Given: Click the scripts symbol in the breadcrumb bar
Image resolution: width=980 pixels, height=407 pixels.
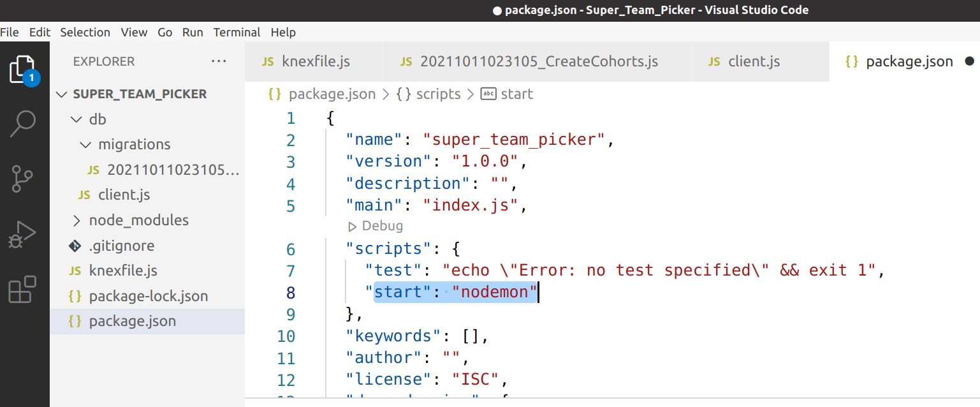Looking at the screenshot, I should tap(438, 94).
